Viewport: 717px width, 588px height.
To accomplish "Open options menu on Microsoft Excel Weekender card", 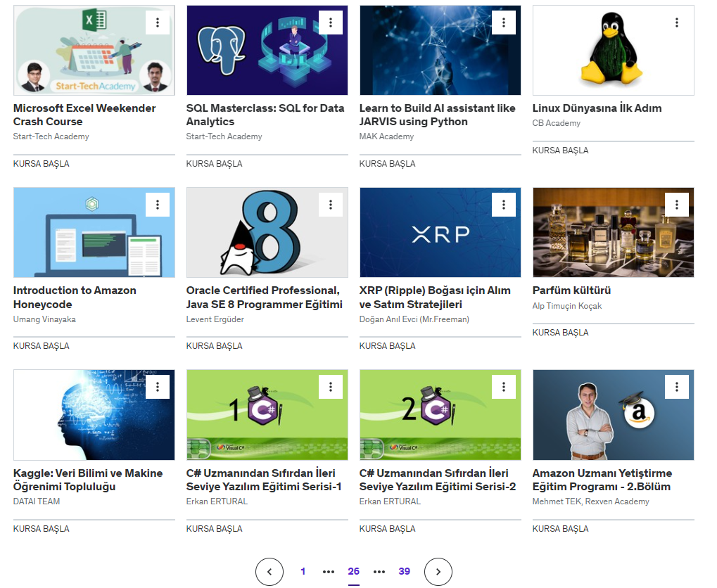I will [158, 23].
